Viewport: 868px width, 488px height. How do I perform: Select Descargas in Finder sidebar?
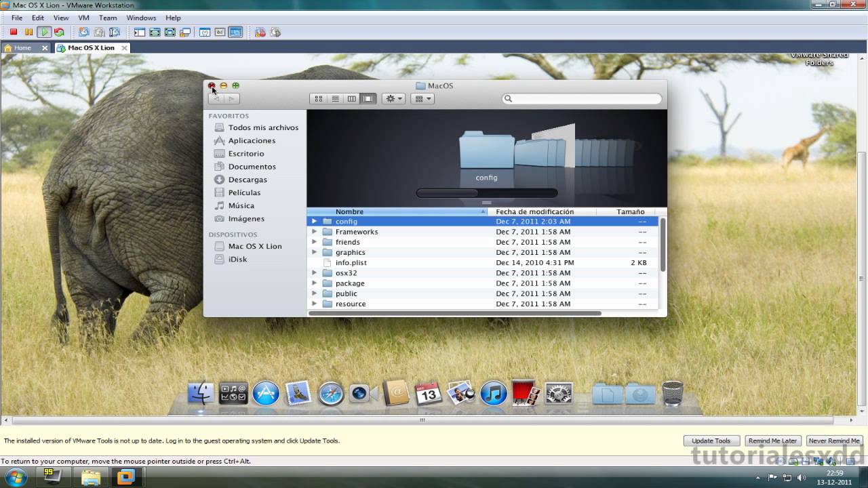click(248, 180)
